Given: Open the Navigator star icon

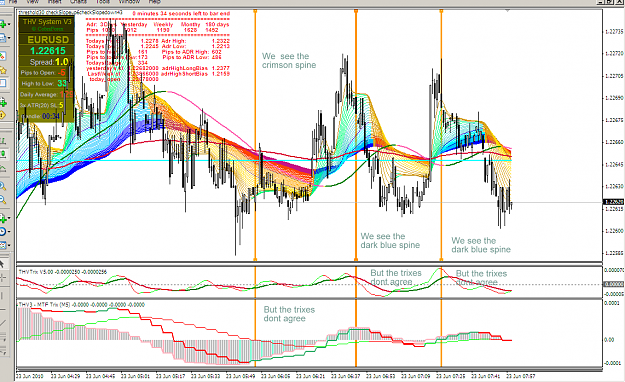Looking at the screenshot, I should pyautogui.click(x=3, y=70).
